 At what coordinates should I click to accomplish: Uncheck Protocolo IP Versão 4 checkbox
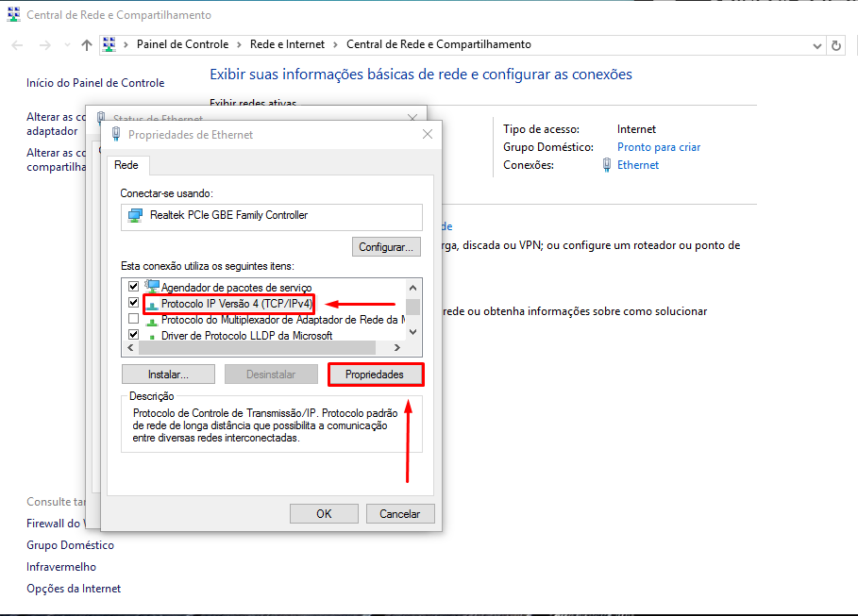pyautogui.click(x=134, y=303)
